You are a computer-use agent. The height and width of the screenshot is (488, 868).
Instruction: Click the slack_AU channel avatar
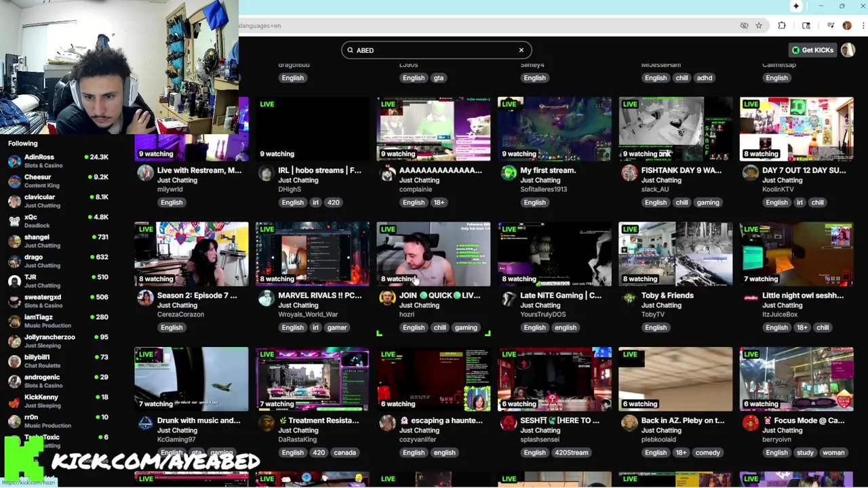point(629,174)
